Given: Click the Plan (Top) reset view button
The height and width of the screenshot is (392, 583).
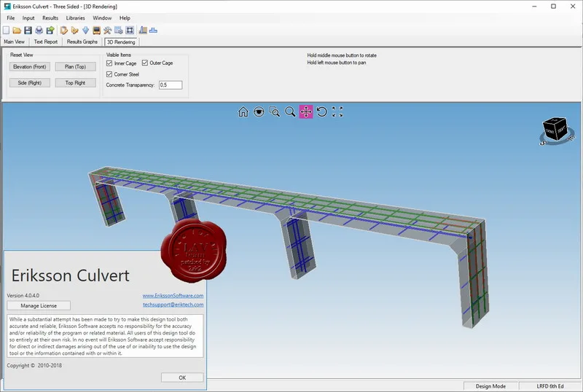Looking at the screenshot, I should coord(76,66).
